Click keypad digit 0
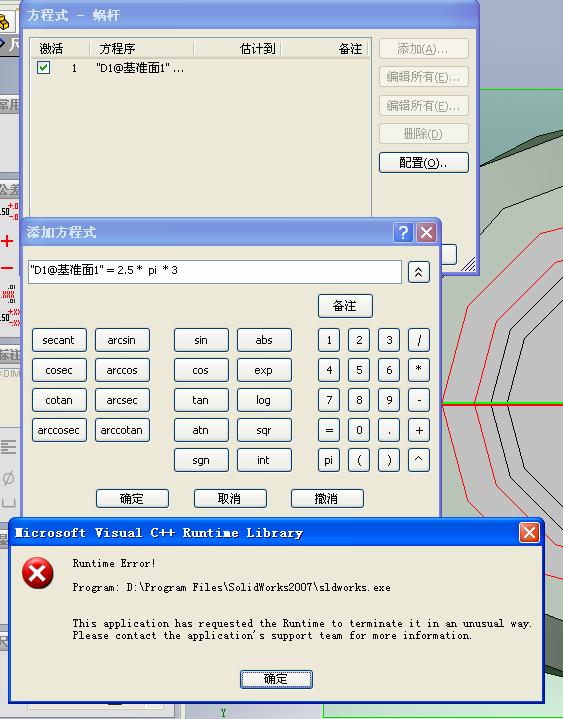Image resolution: width=563 pixels, height=719 pixels. click(359, 430)
